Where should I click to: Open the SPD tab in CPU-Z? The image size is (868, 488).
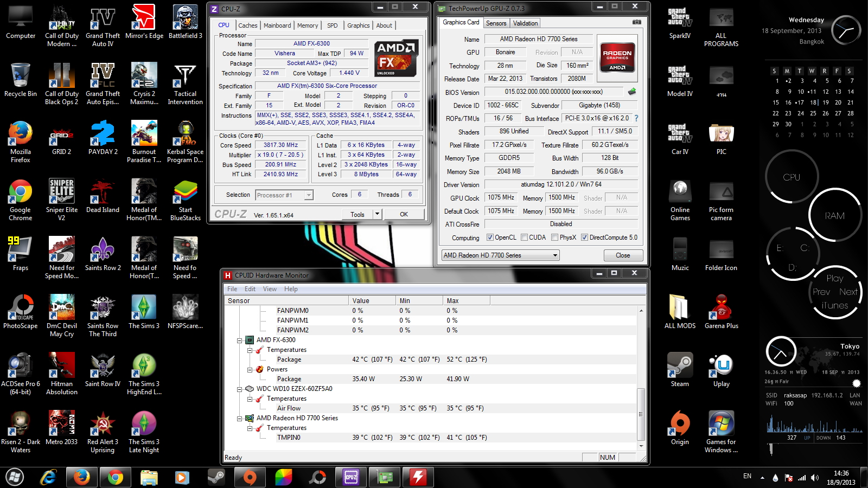pyautogui.click(x=333, y=25)
